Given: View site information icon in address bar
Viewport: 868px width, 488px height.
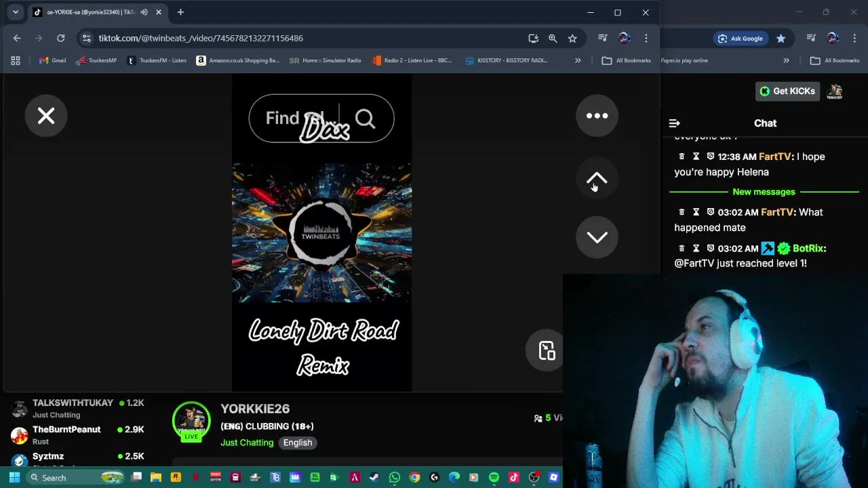Looking at the screenshot, I should 86,39.
